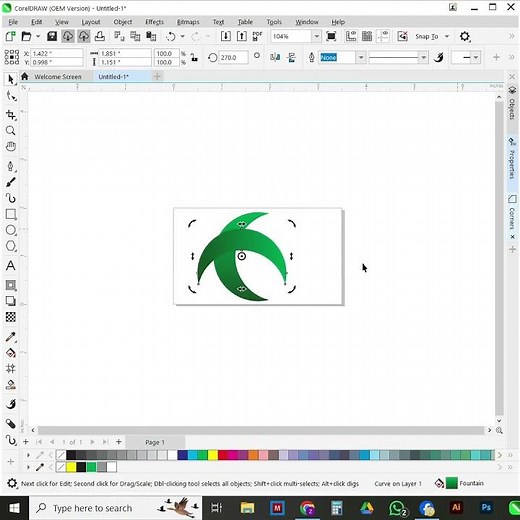Toggle show guidelines button
Image resolution: width=520 pixels, height=520 pixels.
[x=383, y=36]
